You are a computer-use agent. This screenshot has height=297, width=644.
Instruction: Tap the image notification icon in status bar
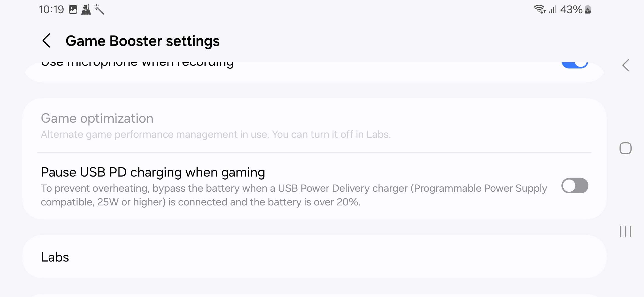[x=73, y=10]
